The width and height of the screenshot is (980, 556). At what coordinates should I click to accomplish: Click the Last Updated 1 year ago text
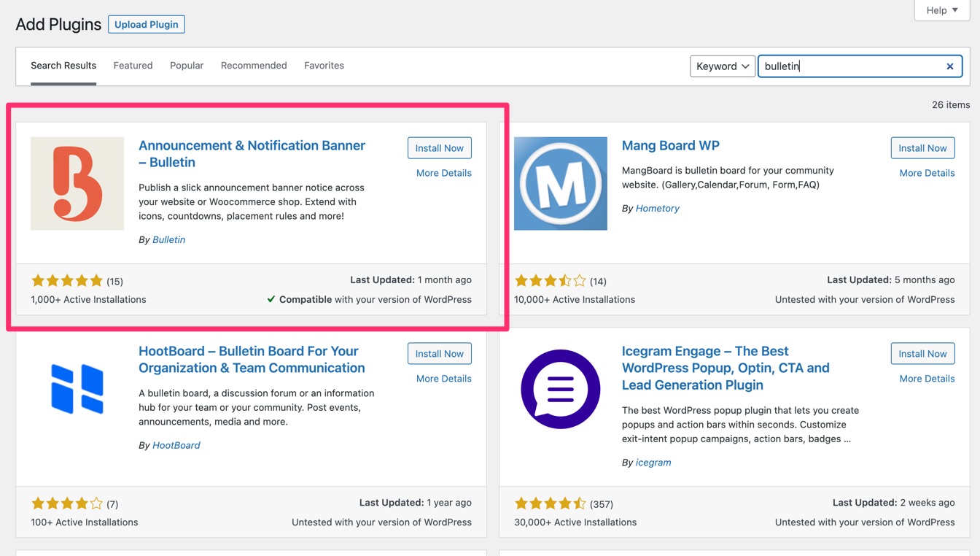(x=415, y=503)
